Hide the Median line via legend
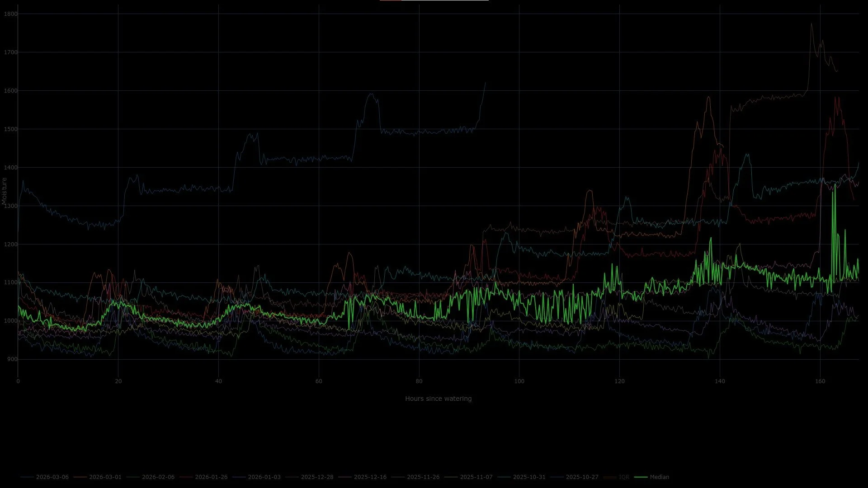Screen dimensions: 868x488 [660, 477]
